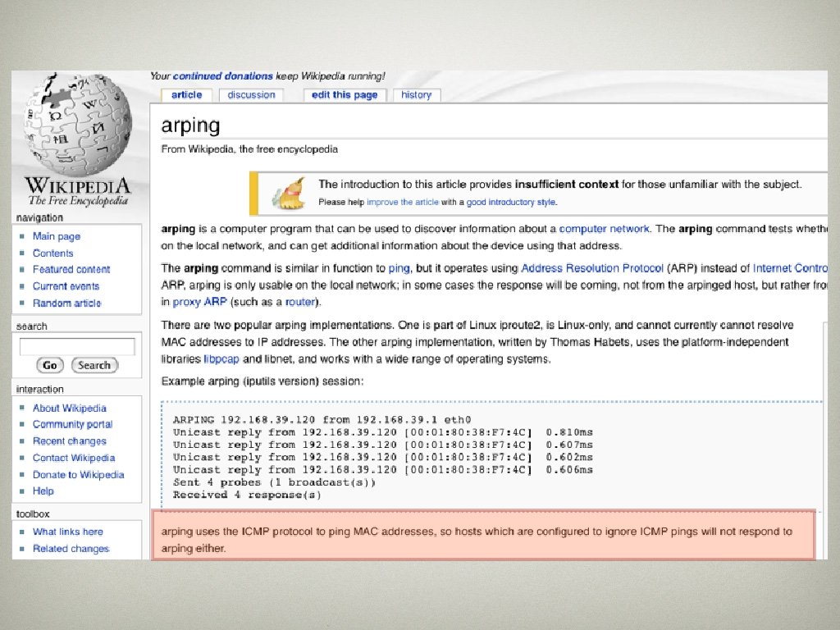Follow the continued donations link
Screen dimensions: 840x630
click(223, 76)
